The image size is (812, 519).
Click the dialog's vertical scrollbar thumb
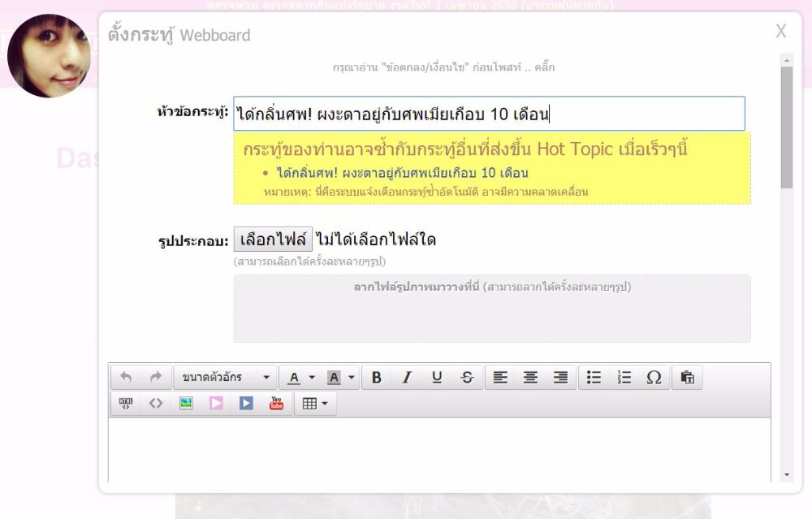pyautogui.click(x=786, y=126)
